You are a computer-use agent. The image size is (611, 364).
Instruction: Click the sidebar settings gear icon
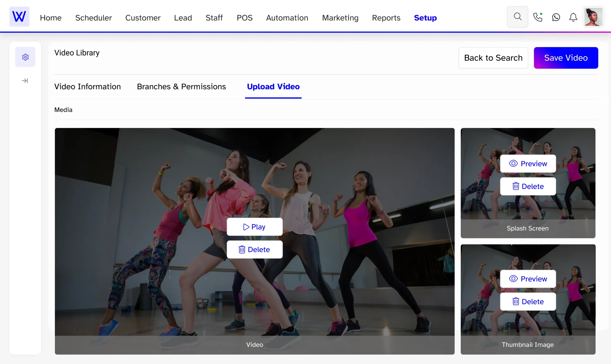click(25, 57)
